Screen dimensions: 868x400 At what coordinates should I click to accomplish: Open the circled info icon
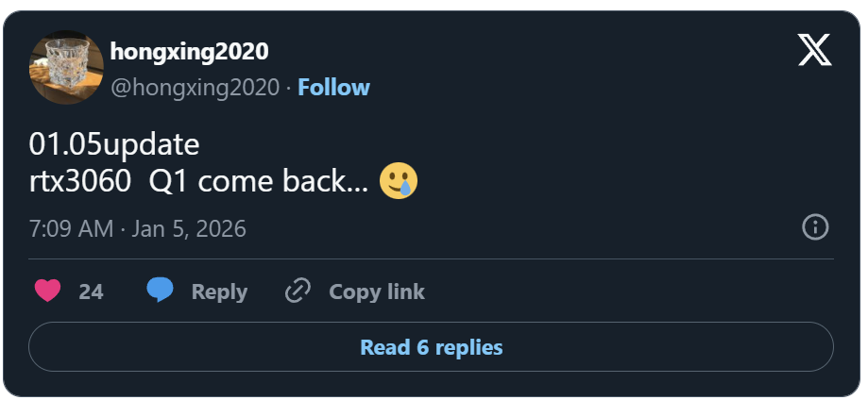point(815,227)
